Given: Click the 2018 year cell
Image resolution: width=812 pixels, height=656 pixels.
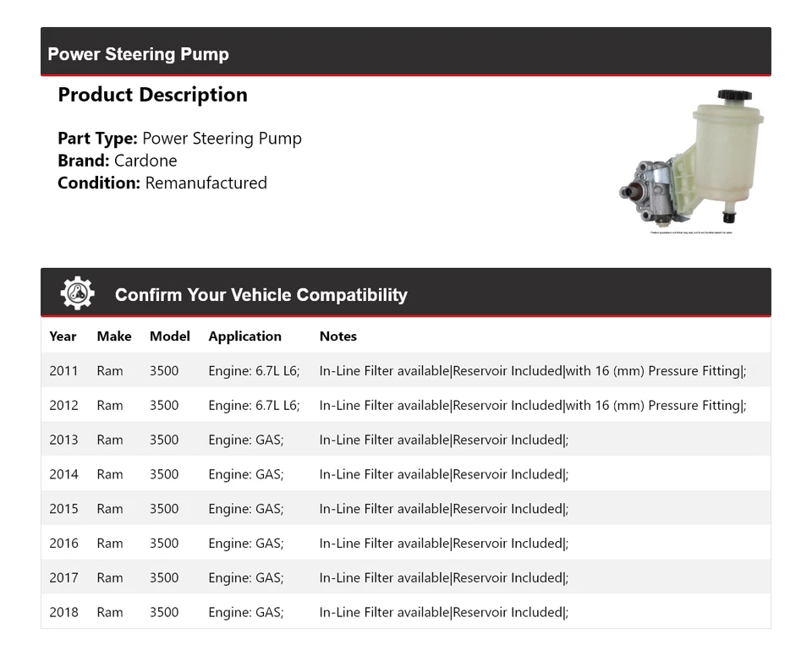Looking at the screenshot, I should (63, 612).
